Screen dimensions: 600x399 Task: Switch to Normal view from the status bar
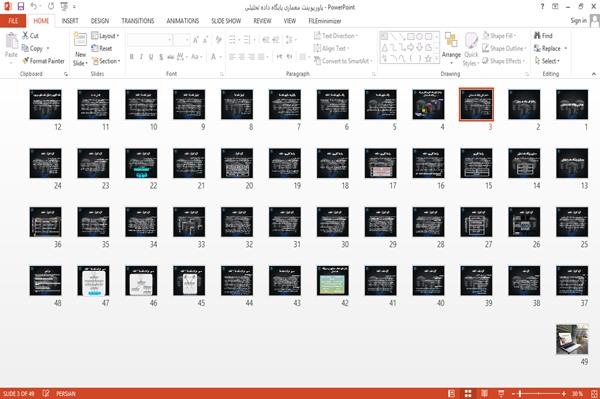pyautogui.click(x=452, y=394)
